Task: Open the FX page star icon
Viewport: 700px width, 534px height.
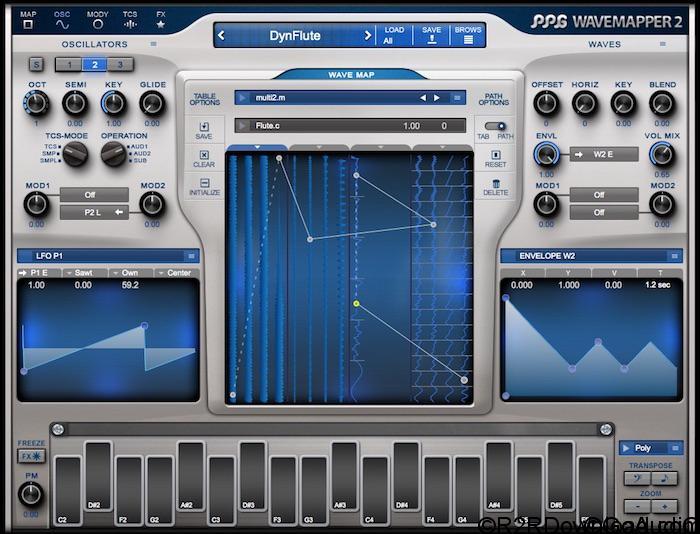Action: (161, 25)
